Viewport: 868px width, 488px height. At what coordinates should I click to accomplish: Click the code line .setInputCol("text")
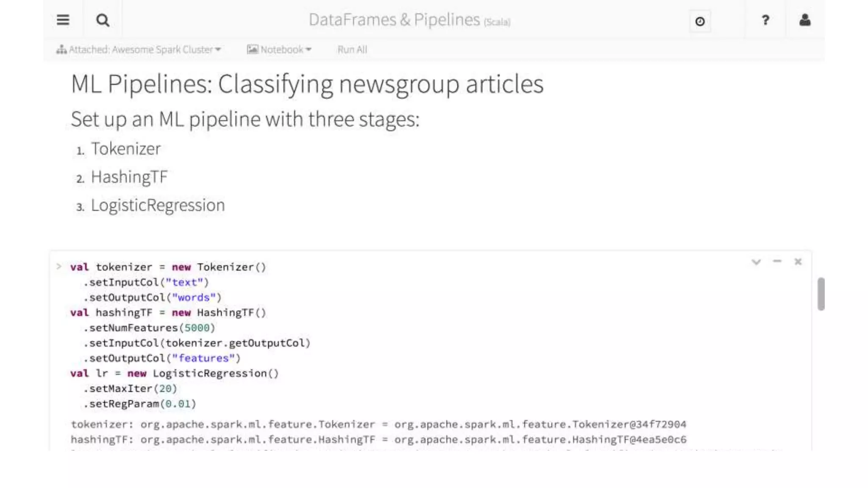coord(146,283)
